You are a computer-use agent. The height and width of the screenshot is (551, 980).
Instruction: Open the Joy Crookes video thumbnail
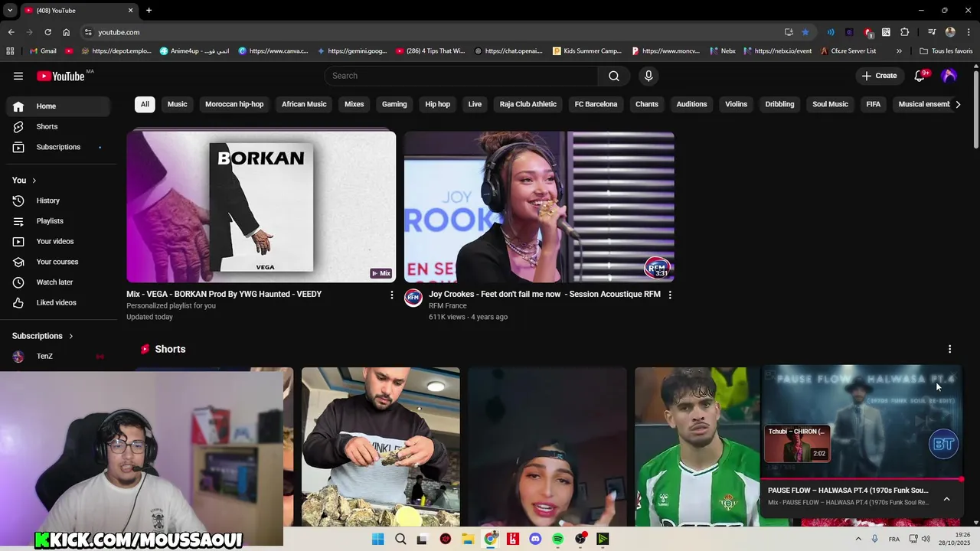(539, 207)
